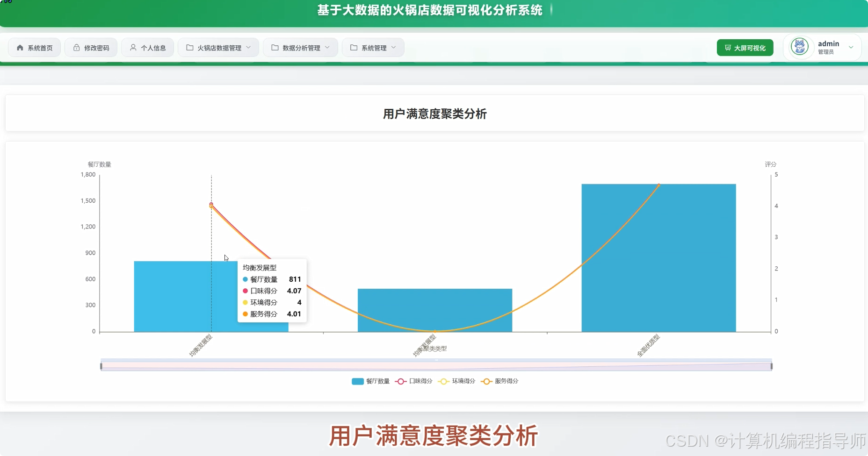
Task: Click the folder icon beside 火锅店数据管理
Action: [x=190, y=48]
